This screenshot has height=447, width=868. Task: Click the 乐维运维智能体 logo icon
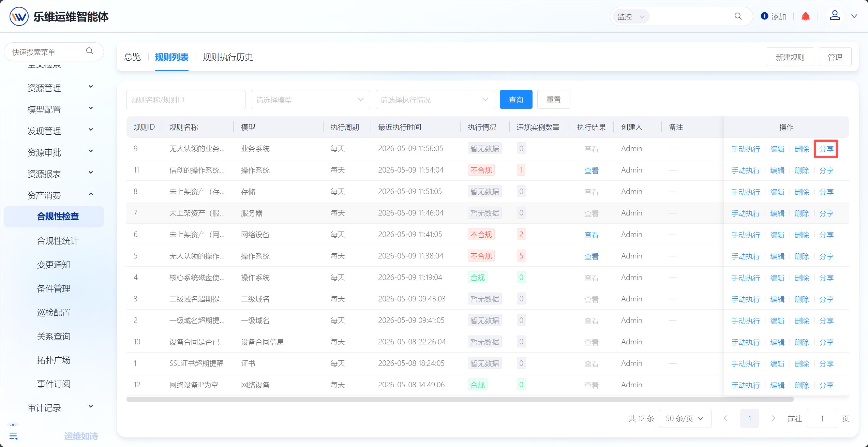[19, 16]
